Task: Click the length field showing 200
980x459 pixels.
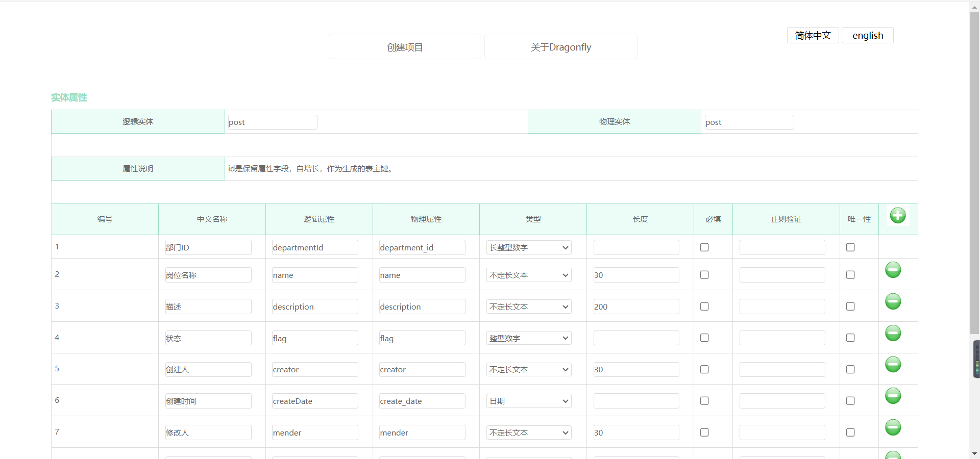Action: [x=636, y=307]
